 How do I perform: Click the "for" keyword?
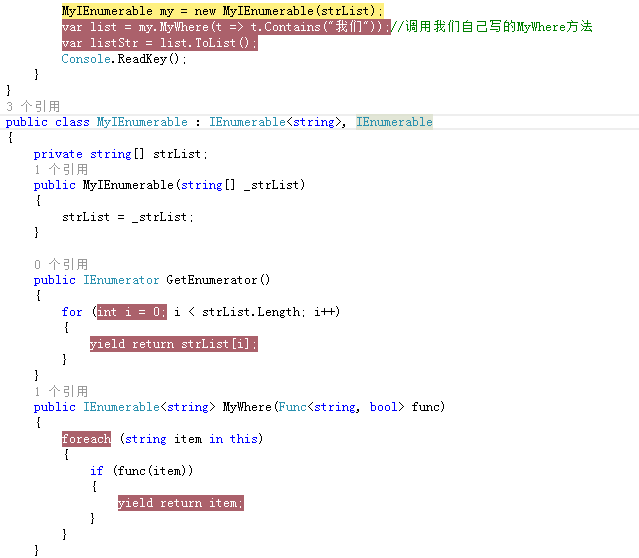pos(72,312)
